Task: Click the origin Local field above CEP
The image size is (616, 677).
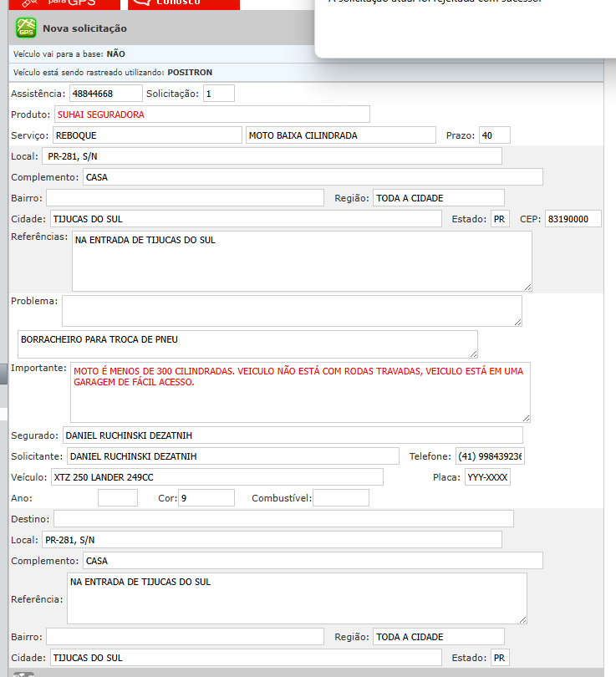Action: pos(272,155)
